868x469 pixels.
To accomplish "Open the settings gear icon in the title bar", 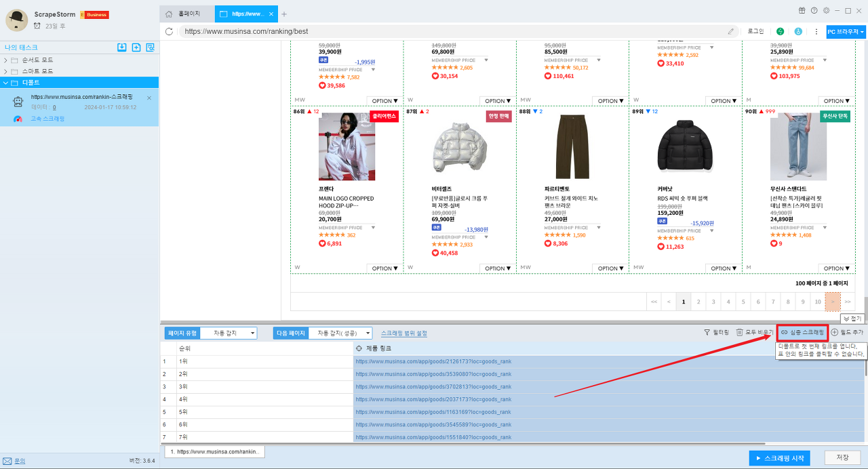I will pos(826,10).
